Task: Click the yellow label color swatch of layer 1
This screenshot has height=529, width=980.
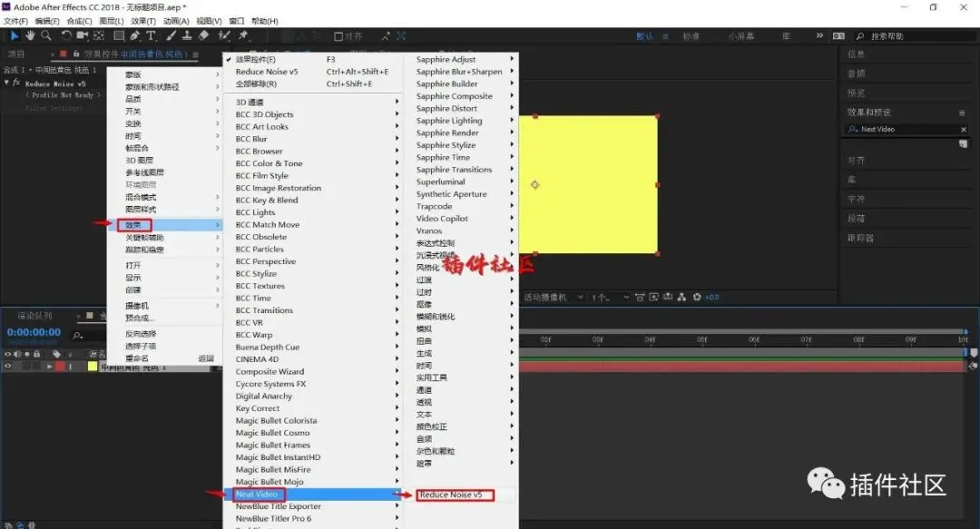Action: coord(93,367)
